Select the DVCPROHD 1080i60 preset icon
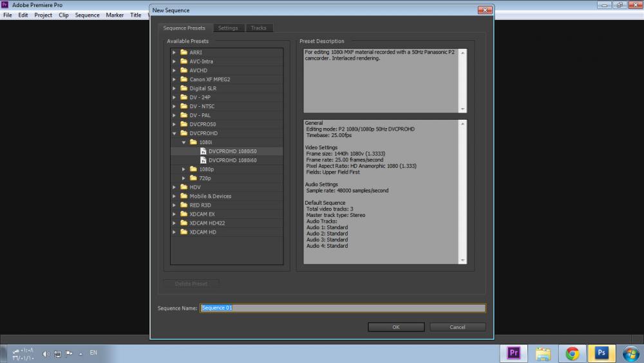This screenshot has width=644, height=363. pos(203,160)
